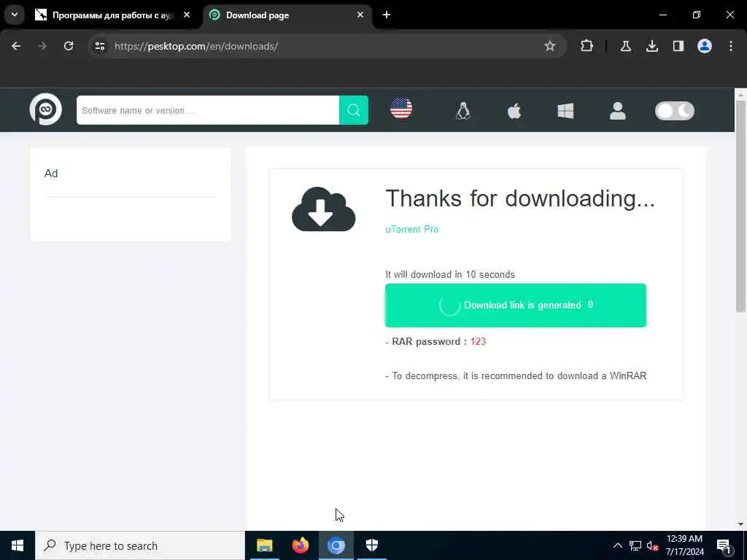Expand the hidden system tray icons
Screen dimensions: 747x560
617,545
